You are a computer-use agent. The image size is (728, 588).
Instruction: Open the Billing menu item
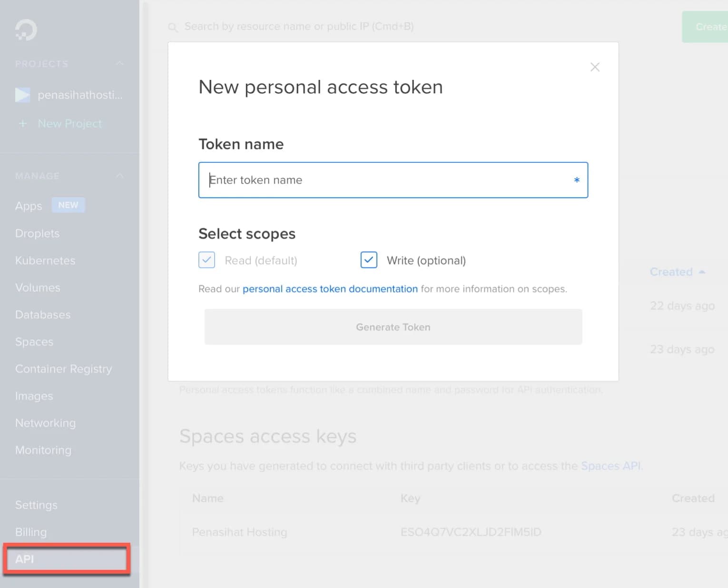(31, 532)
